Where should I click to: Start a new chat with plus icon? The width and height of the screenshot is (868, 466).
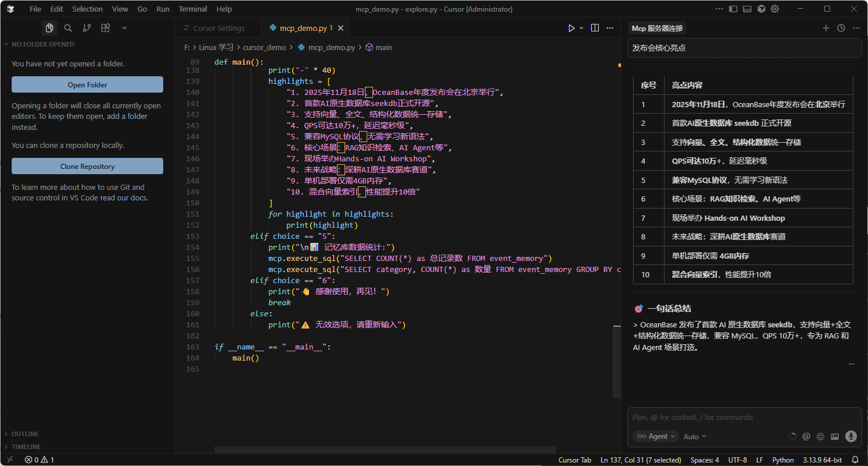tap(825, 28)
